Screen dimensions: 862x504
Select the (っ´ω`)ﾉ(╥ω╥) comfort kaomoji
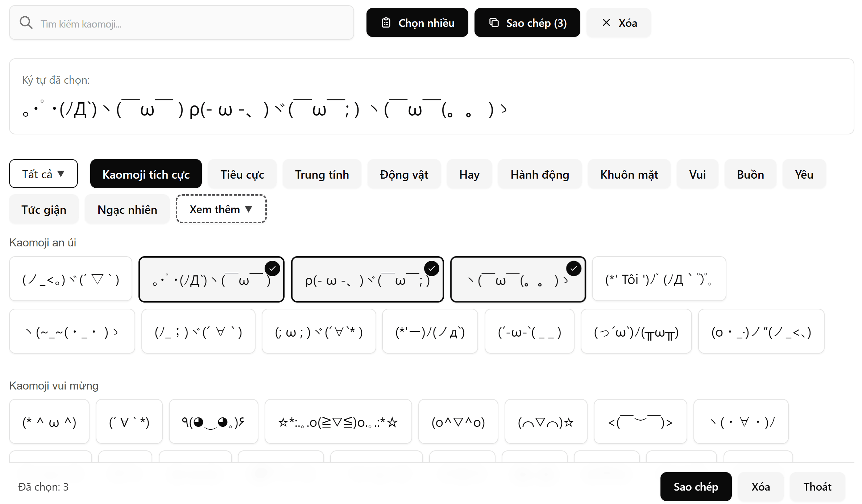click(636, 332)
